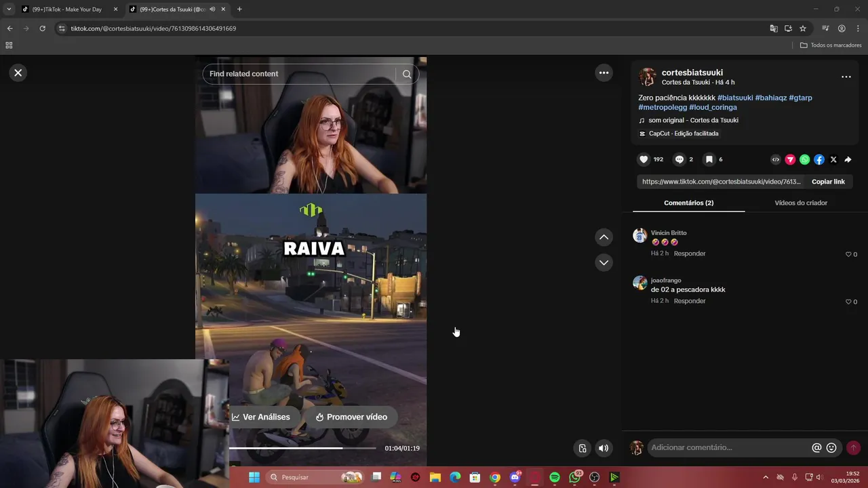
Task: Open more share options arrow
Action: pyautogui.click(x=848, y=160)
